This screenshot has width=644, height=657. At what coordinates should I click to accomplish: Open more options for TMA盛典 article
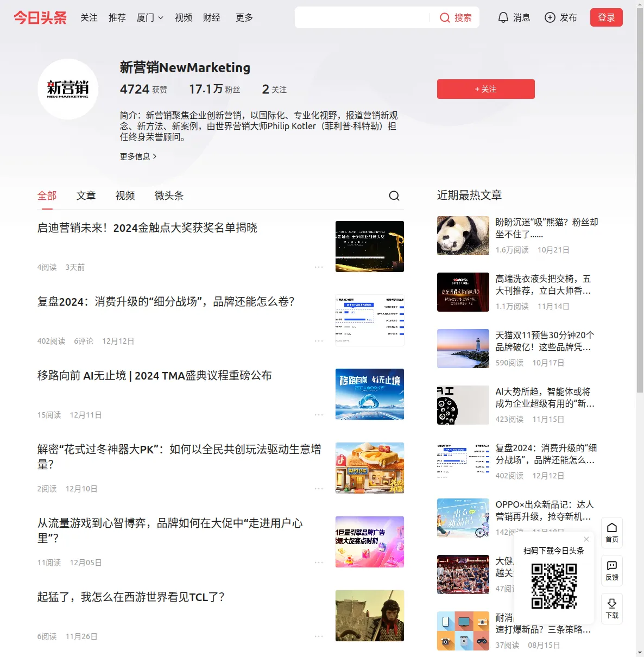(x=319, y=415)
